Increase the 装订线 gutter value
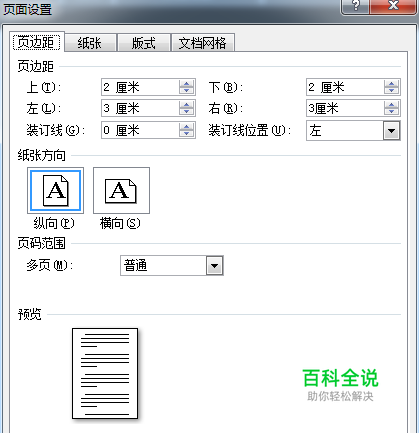This screenshot has width=419, height=433. [186, 126]
